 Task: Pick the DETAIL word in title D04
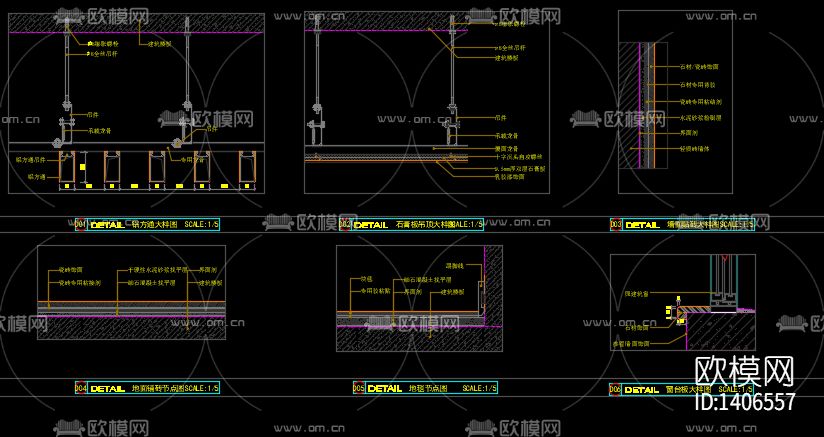[108, 389]
